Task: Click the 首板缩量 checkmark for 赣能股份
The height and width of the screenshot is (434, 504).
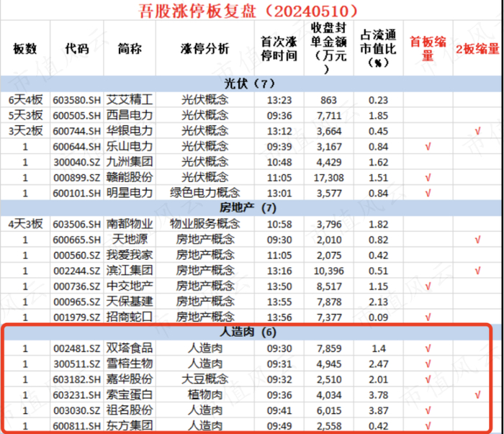Action: click(x=428, y=178)
